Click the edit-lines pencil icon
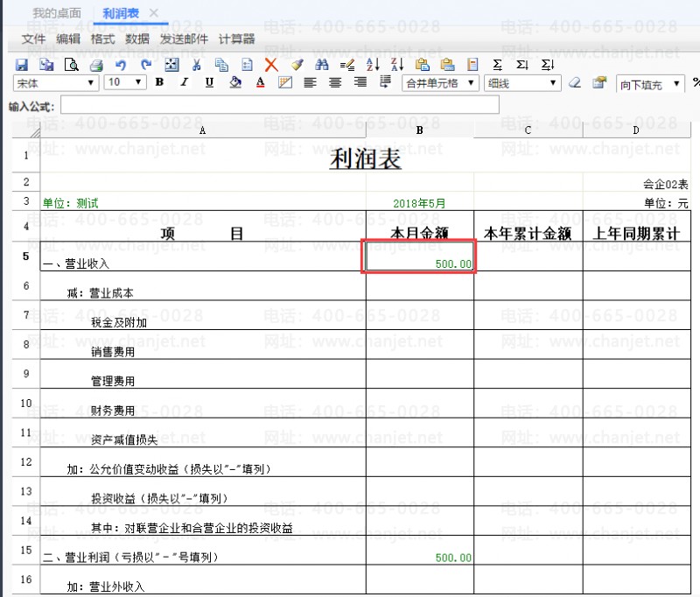Screen dimensions: 700x597 click(346, 66)
